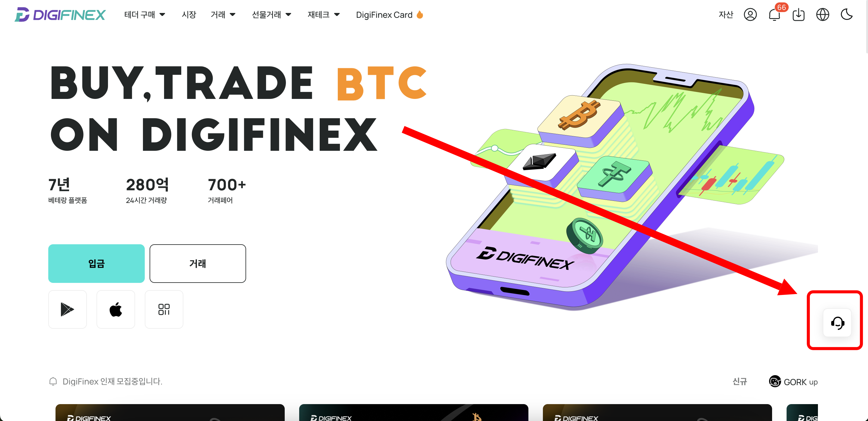Screen dimensions: 868x421
Task: Open the language globe selector
Action: (822, 15)
